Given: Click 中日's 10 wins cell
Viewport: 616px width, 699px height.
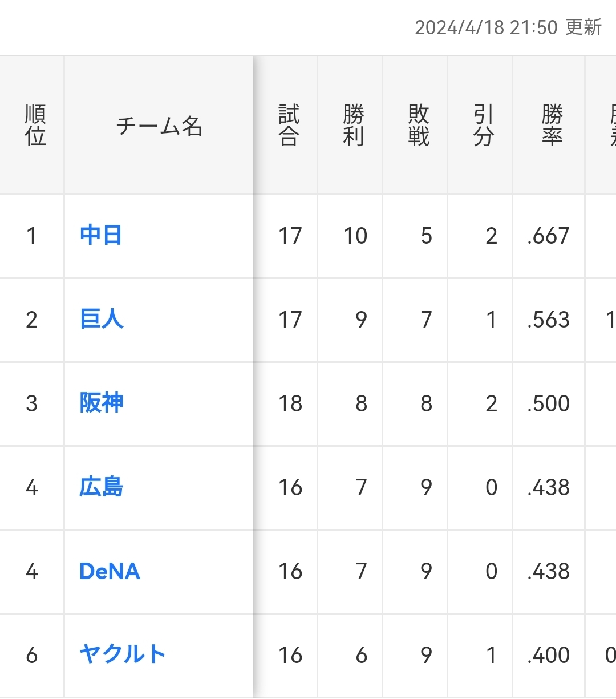Looking at the screenshot, I should 355,236.
